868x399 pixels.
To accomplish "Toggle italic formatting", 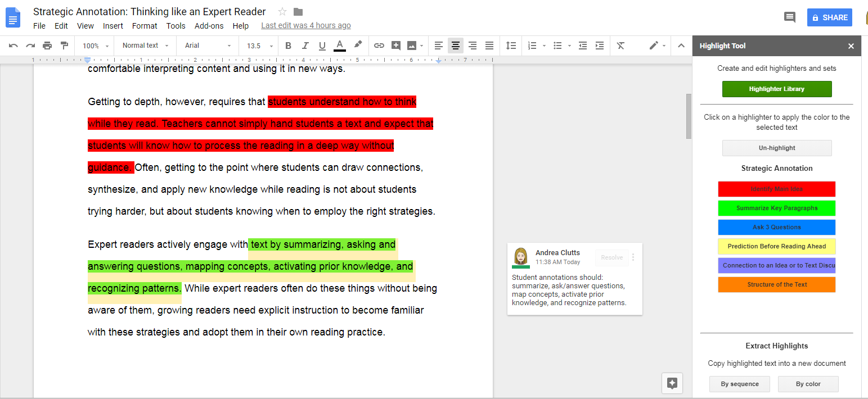I will 305,46.
